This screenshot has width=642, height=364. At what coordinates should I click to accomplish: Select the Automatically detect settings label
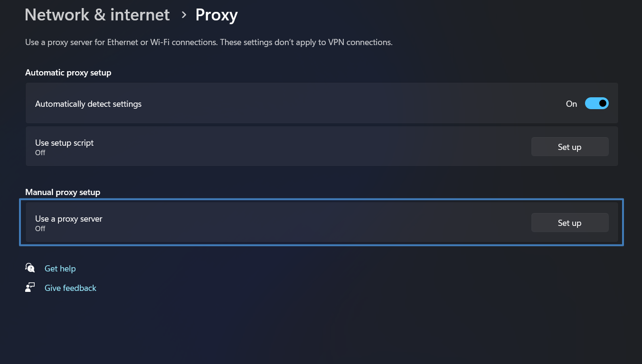[88, 104]
